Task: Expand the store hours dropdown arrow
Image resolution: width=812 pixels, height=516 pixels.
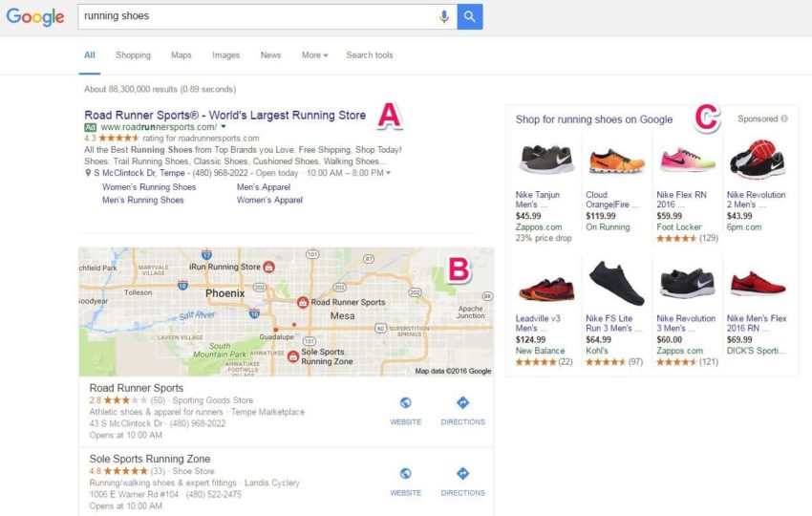Action: point(389,173)
